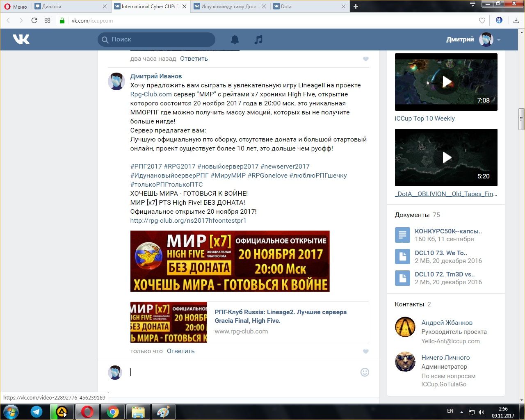This screenshot has height=420, width=525.
Task: Open the emoji smiley picker
Action: tap(365, 372)
